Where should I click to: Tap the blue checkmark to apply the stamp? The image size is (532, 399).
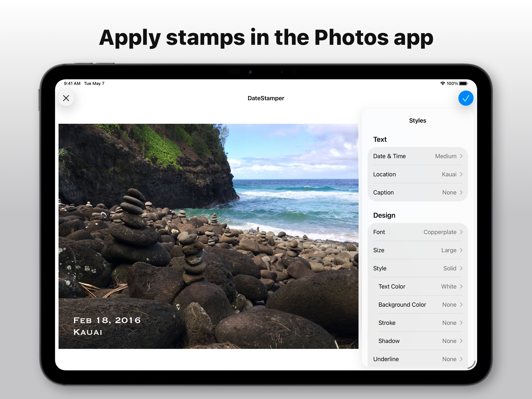[466, 98]
